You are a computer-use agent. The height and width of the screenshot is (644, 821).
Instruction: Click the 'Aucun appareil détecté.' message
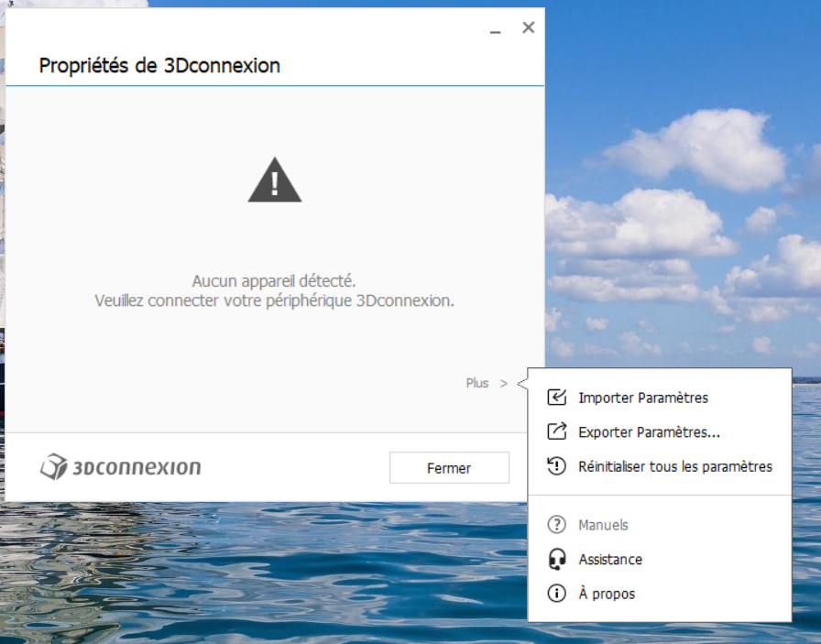click(274, 281)
